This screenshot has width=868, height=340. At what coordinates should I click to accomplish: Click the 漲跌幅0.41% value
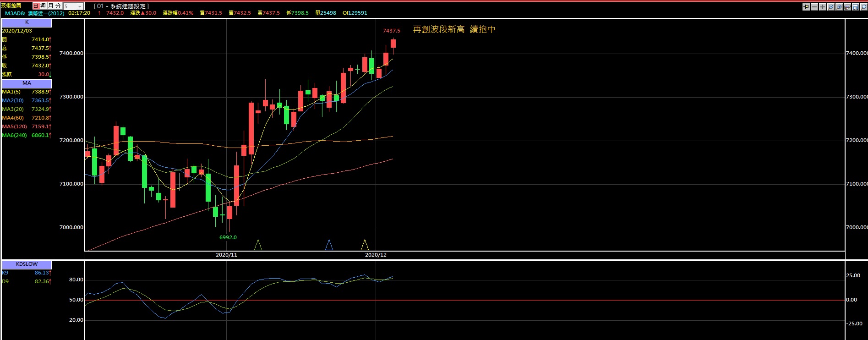[x=178, y=13]
